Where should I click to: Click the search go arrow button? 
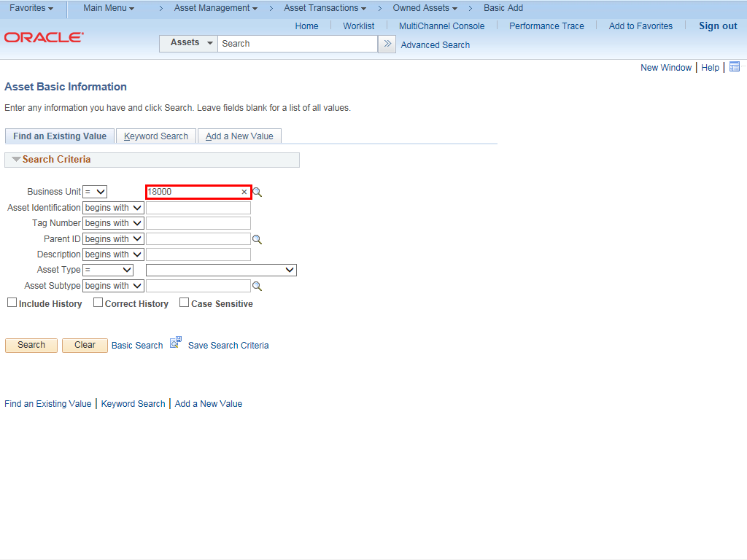[387, 44]
